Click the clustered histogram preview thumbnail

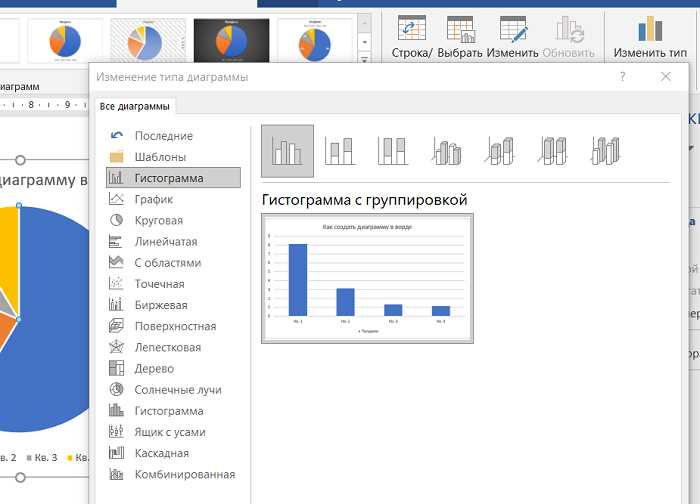pyautogui.click(x=367, y=279)
